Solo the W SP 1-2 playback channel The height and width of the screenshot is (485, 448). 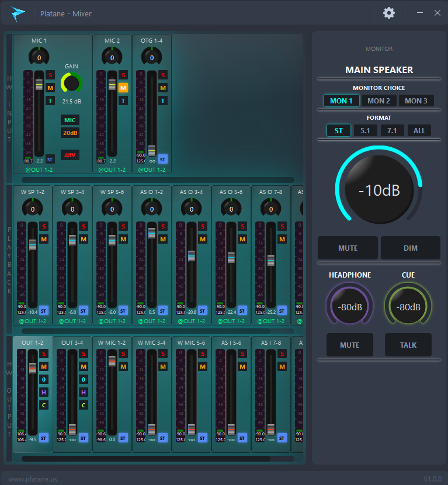click(x=44, y=226)
